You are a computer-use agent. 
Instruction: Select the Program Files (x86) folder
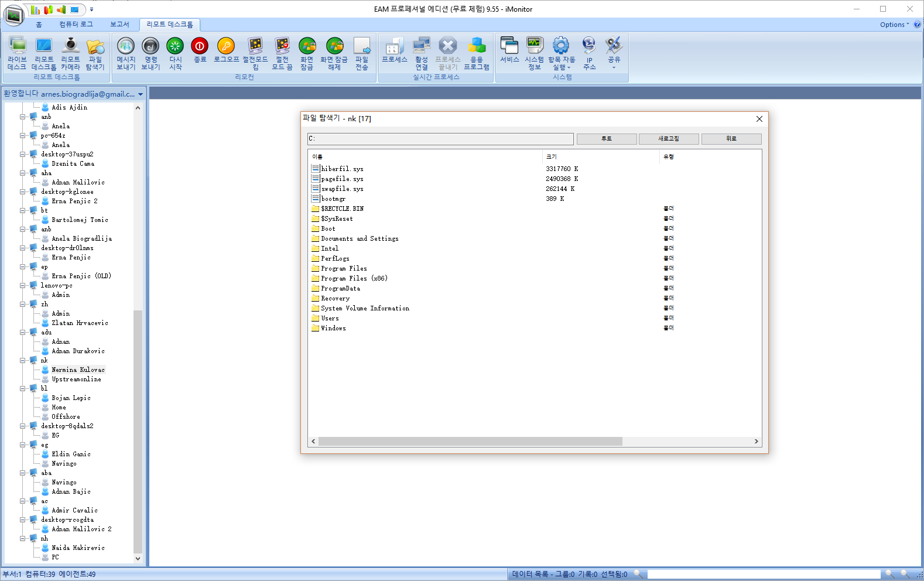(x=354, y=278)
